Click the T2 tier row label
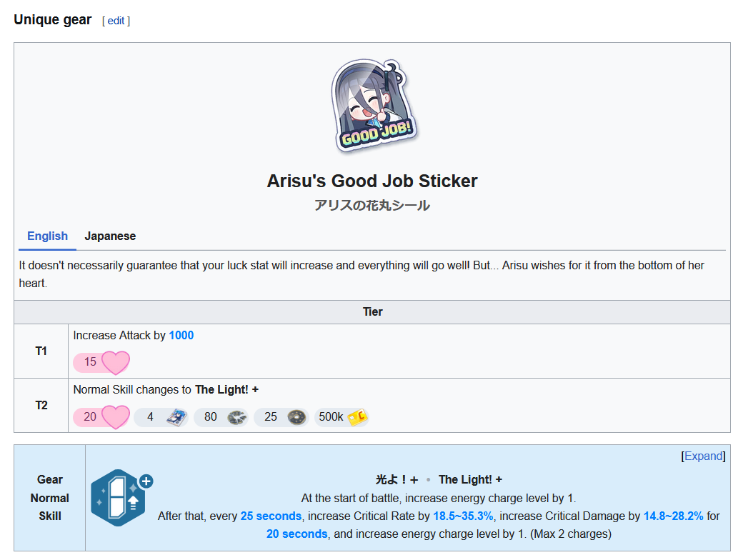Screen dimensions: 738x560 pyautogui.click(x=41, y=406)
